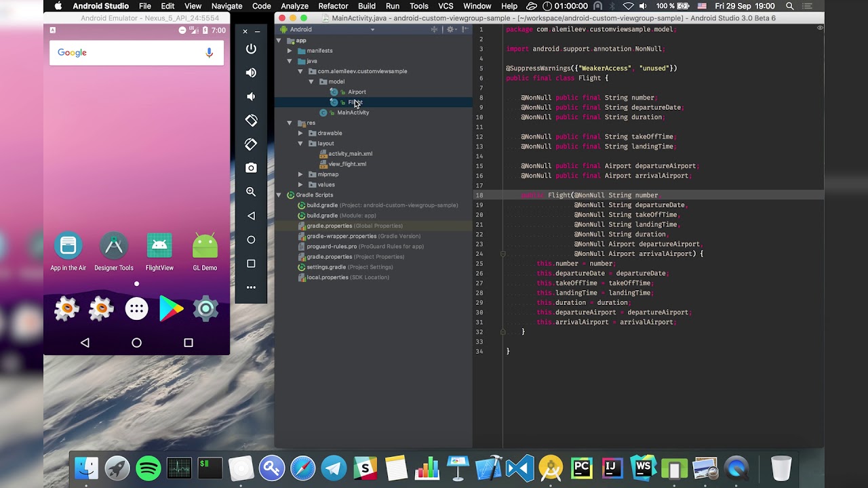Open the Build menu

[367, 6]
